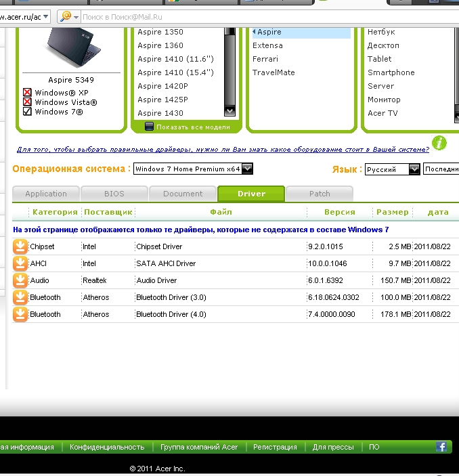The image size is (459, 476).
Task: Click the дата column header
Action: click(x=438, y=212)
